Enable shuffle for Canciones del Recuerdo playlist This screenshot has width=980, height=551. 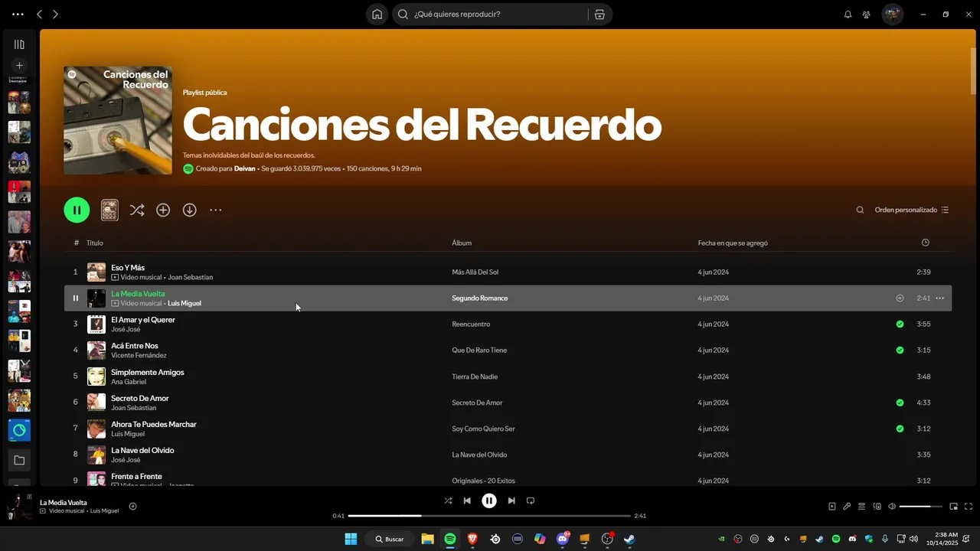click(137, 210)
